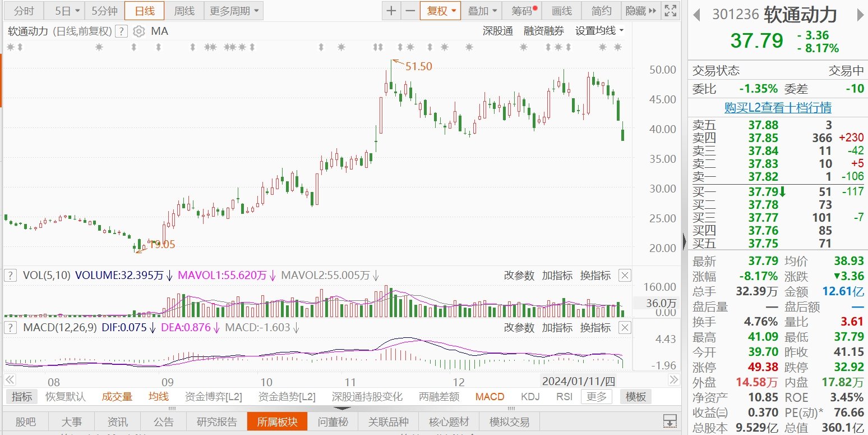Close the VOL indicator panel

[x=624, y=275]
